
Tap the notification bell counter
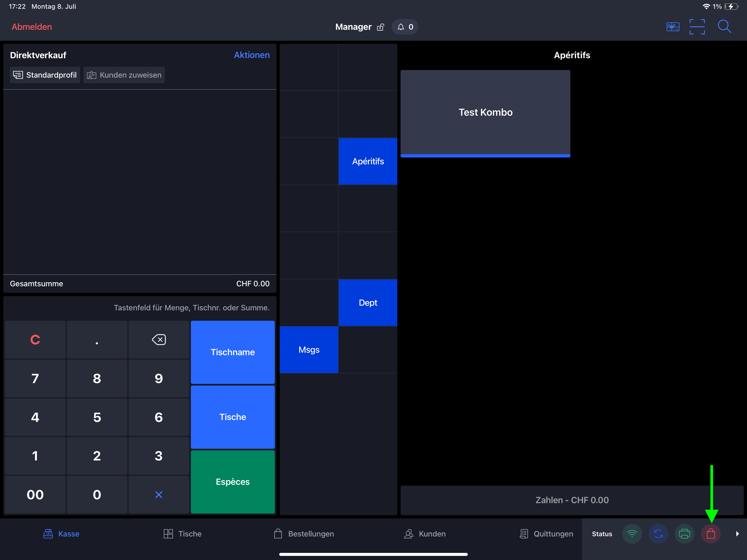click(405, 27)
